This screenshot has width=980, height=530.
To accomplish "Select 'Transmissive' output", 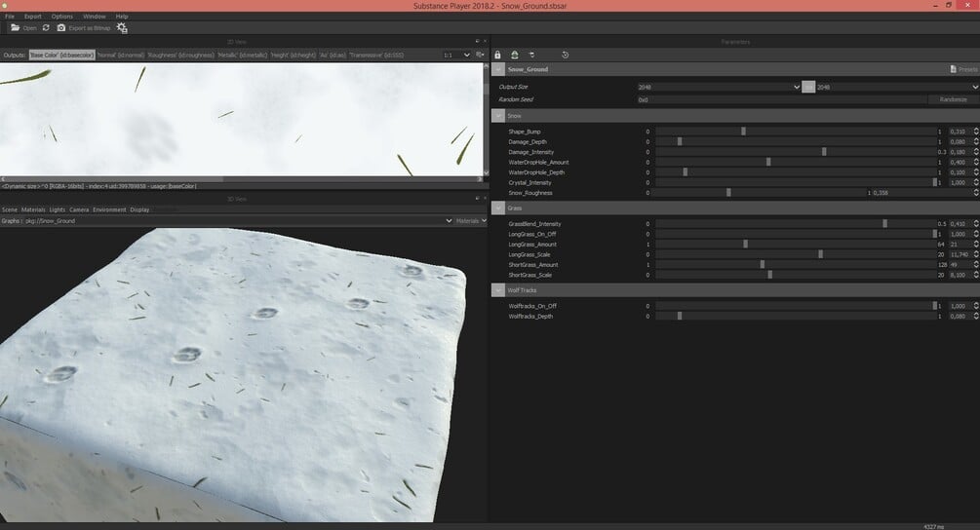I will (376, 55).
